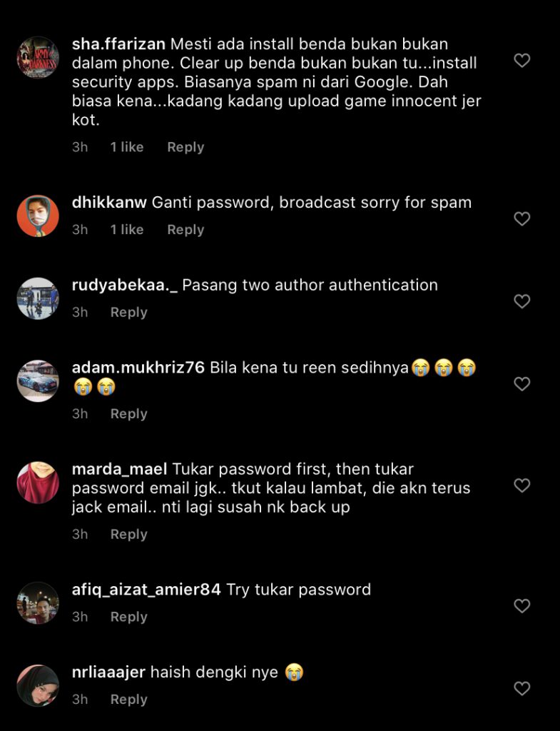
Task: Tap heart icon on dhikkanw's comment
Action: click(521, 218)
